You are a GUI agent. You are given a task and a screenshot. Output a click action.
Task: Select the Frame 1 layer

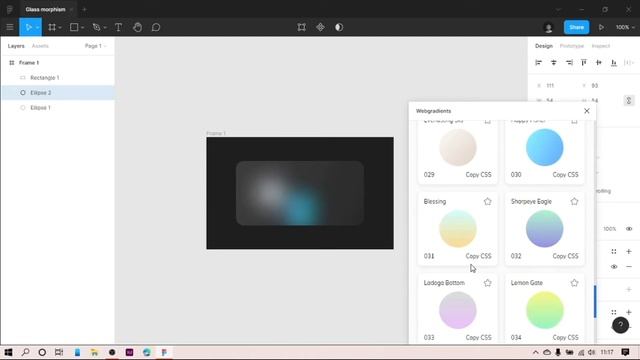tap(58, 63)
